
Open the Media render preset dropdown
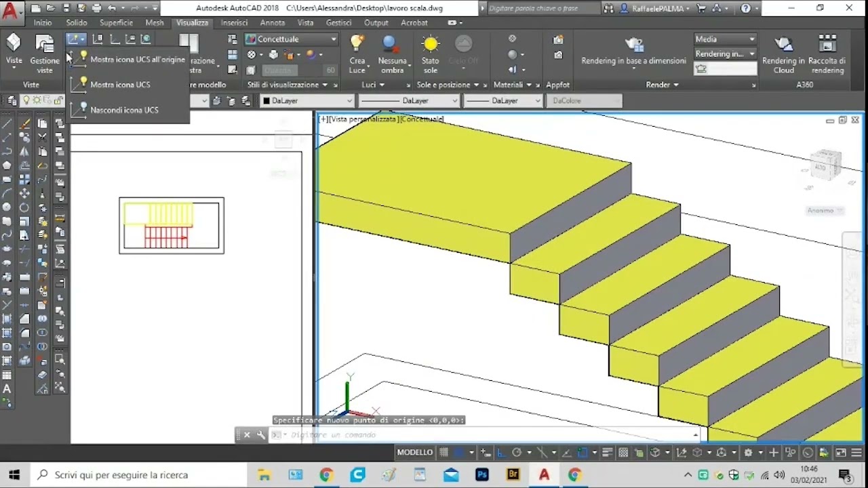(725, 39)
